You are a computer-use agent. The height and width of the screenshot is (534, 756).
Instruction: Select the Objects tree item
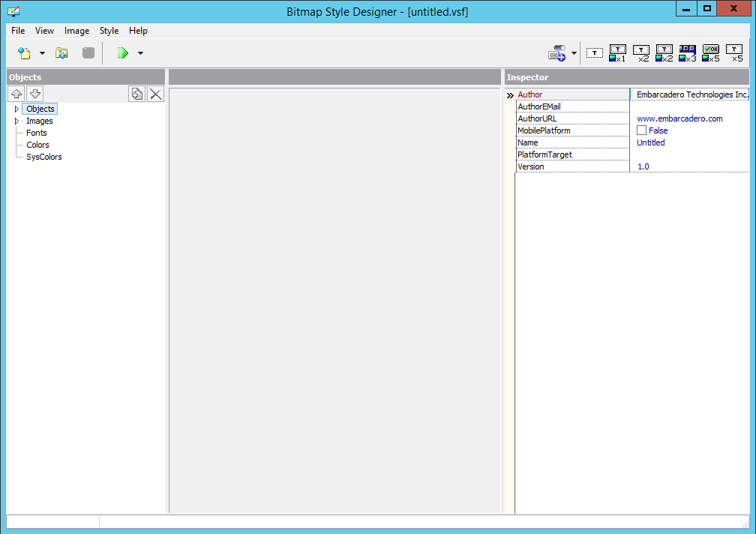pyautogui.click(x=40, y=109)
